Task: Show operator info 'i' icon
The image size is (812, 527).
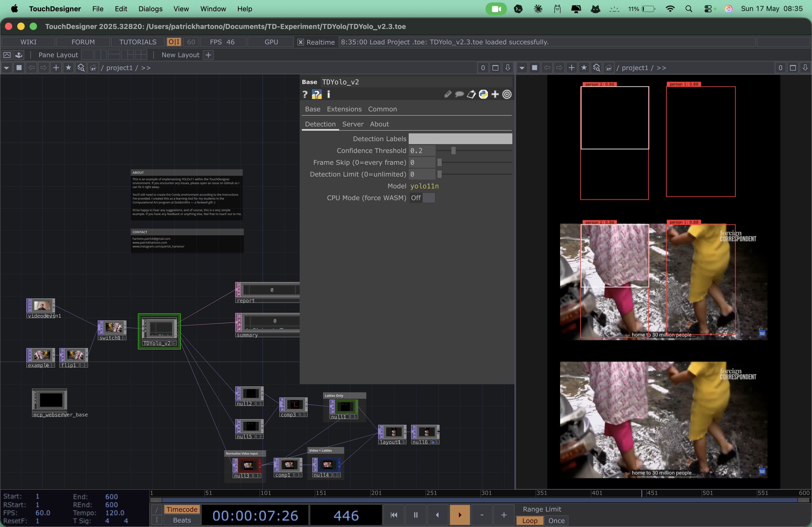Action: tap(329, 94)
